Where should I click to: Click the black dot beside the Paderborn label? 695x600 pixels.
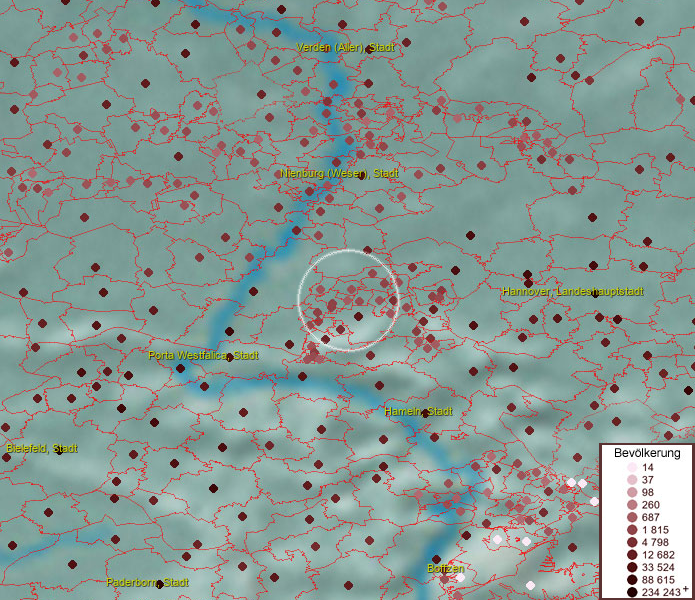160,585
